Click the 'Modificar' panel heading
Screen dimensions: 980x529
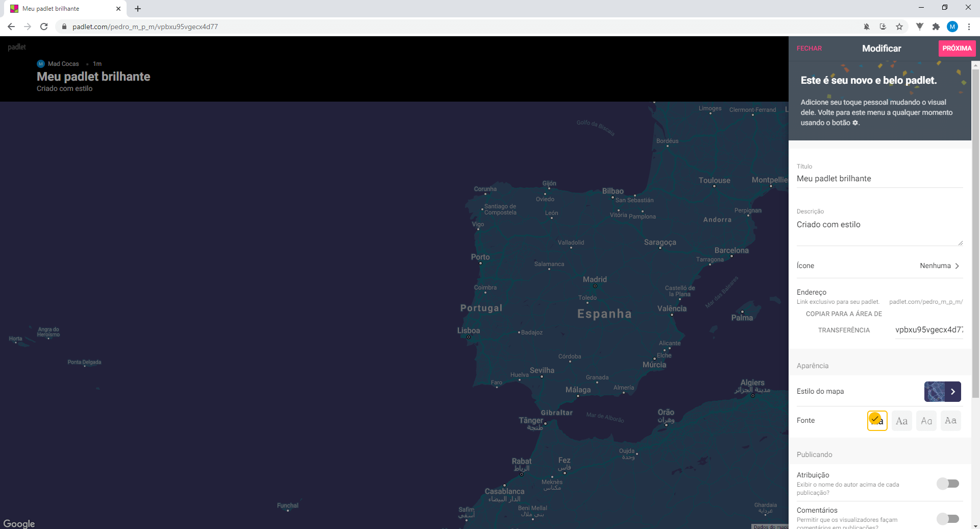click(881, 49)
